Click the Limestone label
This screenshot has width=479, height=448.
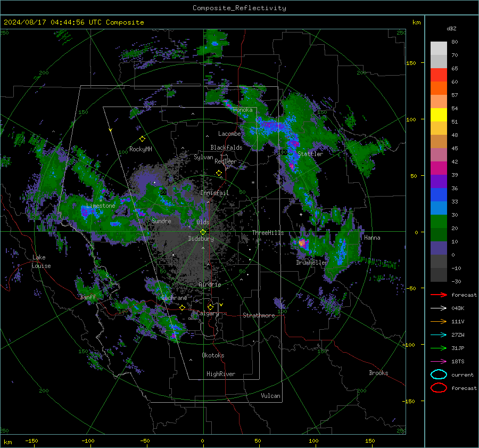[x=101, y=206]
